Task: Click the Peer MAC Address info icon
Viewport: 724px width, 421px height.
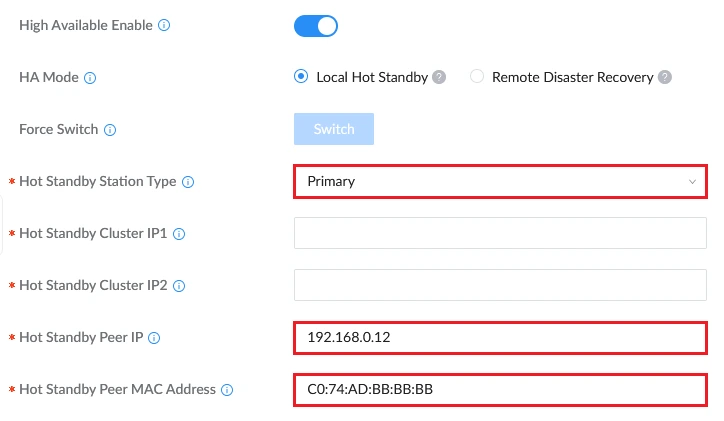Action: (x=227, y=390)
